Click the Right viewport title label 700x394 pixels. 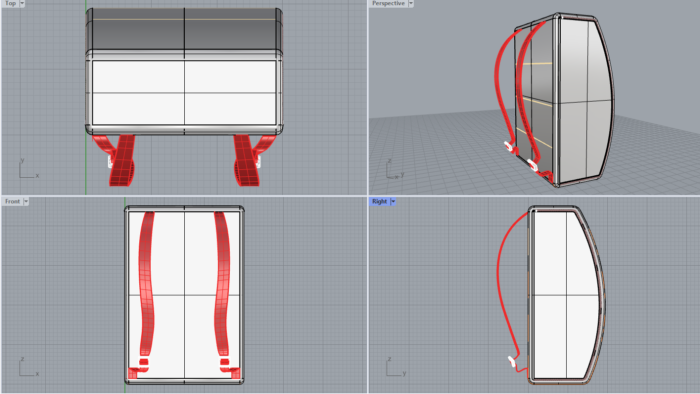379,201
